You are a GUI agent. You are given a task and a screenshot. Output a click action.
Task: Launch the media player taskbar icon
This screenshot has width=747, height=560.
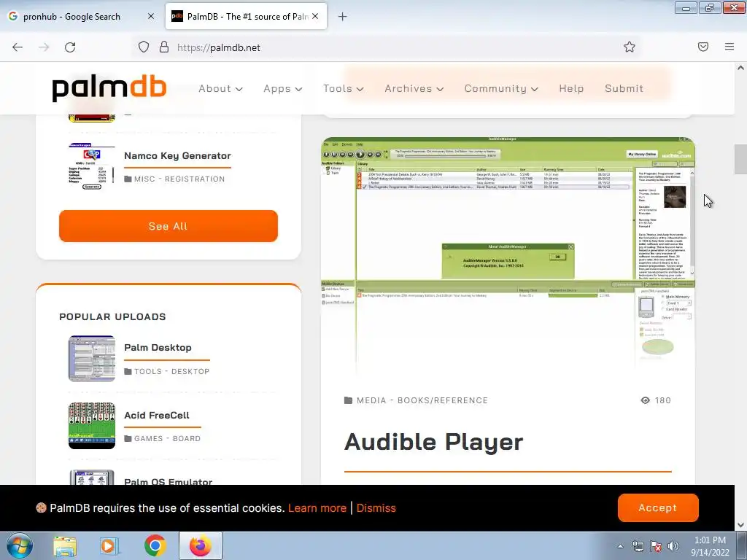coord(109,546)
